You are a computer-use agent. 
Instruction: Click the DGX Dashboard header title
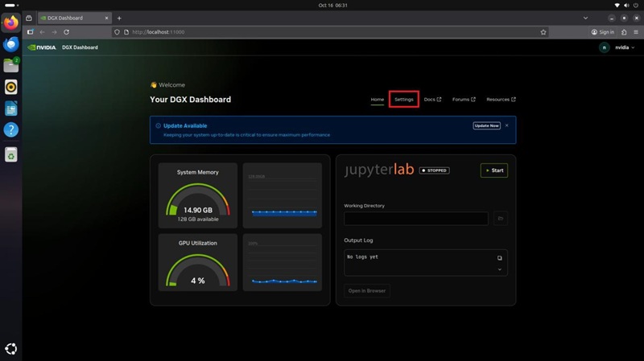80,47
